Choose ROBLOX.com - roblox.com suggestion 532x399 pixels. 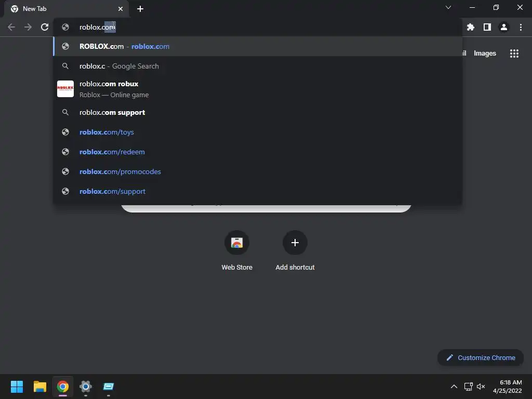[x=258, y=46]
